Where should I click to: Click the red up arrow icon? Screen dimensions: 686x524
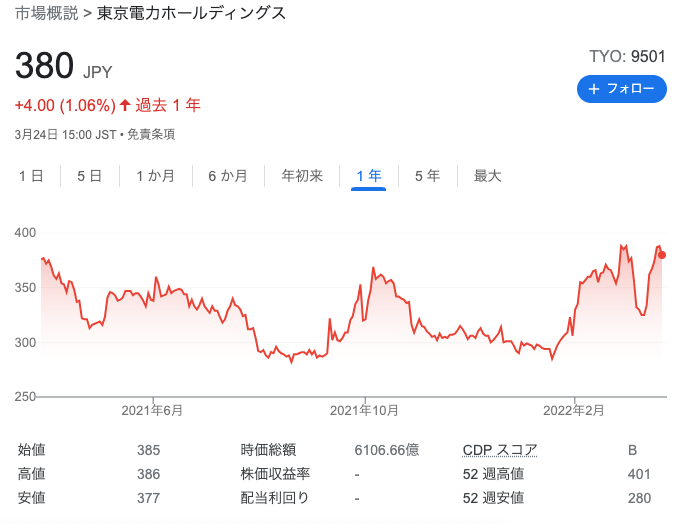coord(125,105)
